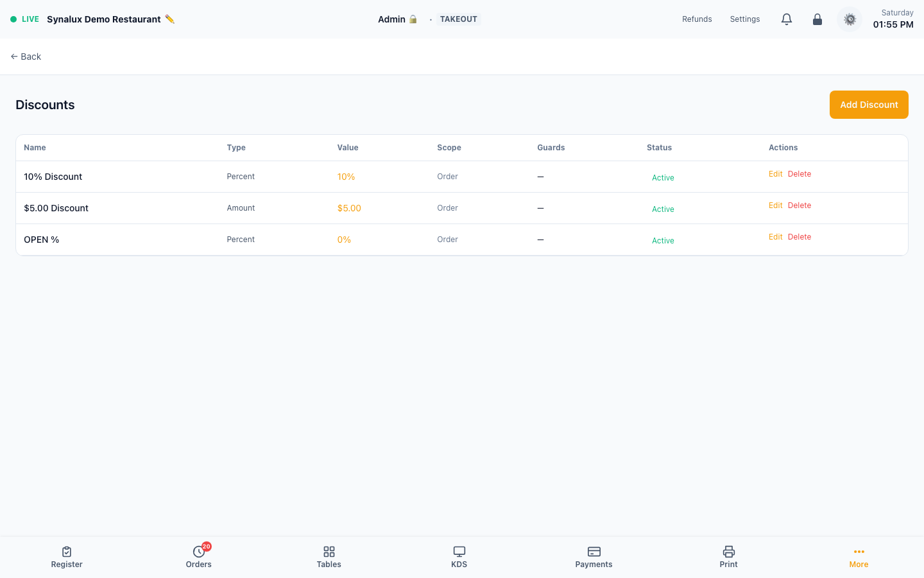Open Settings in the header

(745, 19)
